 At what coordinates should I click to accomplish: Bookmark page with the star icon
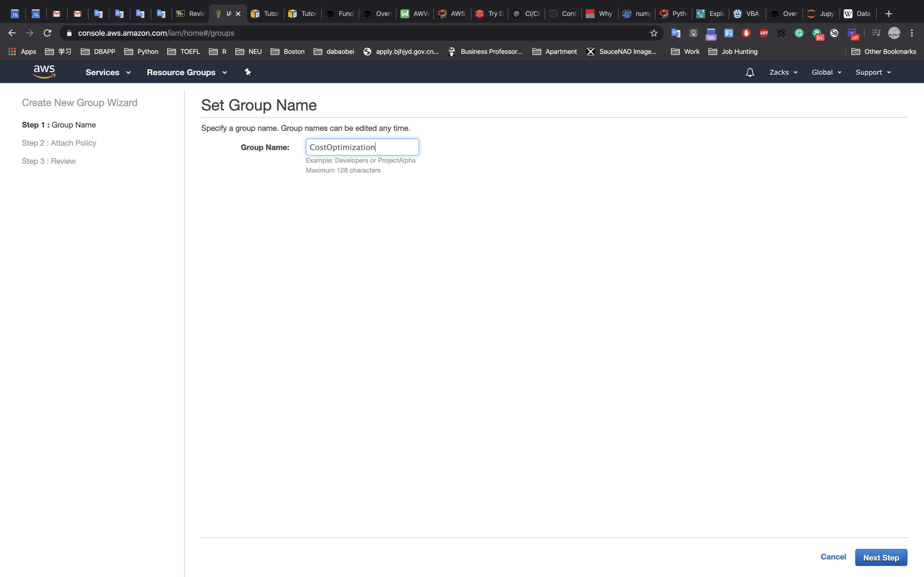coord(654,33)
